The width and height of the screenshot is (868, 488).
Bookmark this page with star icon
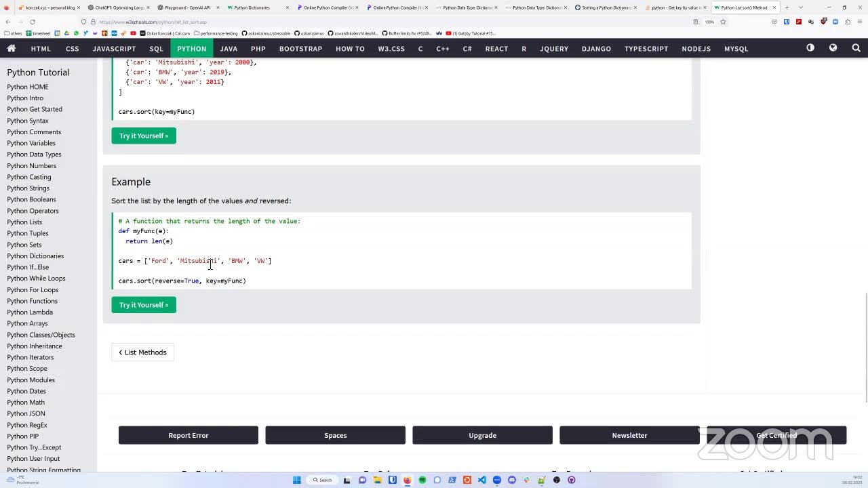tap(723, 22)
